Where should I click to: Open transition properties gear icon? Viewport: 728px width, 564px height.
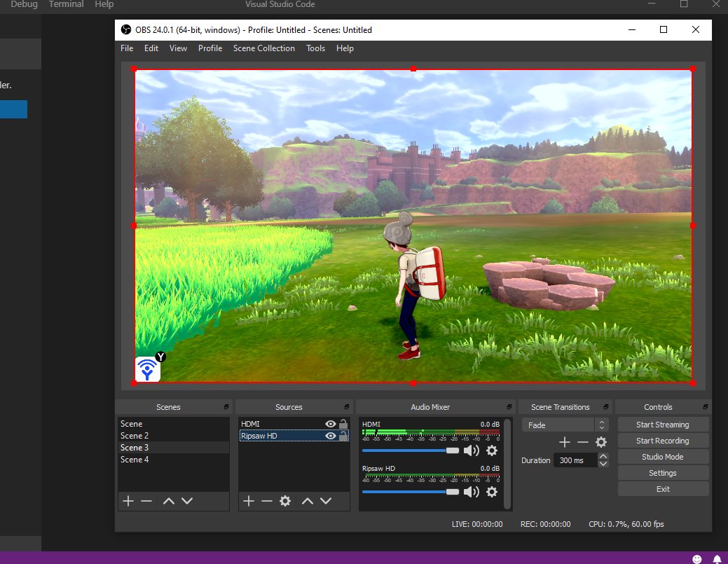point(600,442)
